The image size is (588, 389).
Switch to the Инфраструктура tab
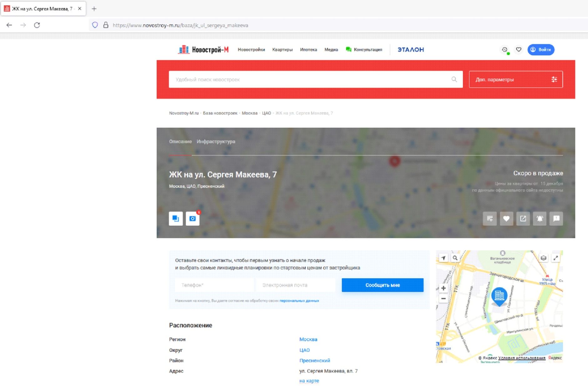pos(216,141)
